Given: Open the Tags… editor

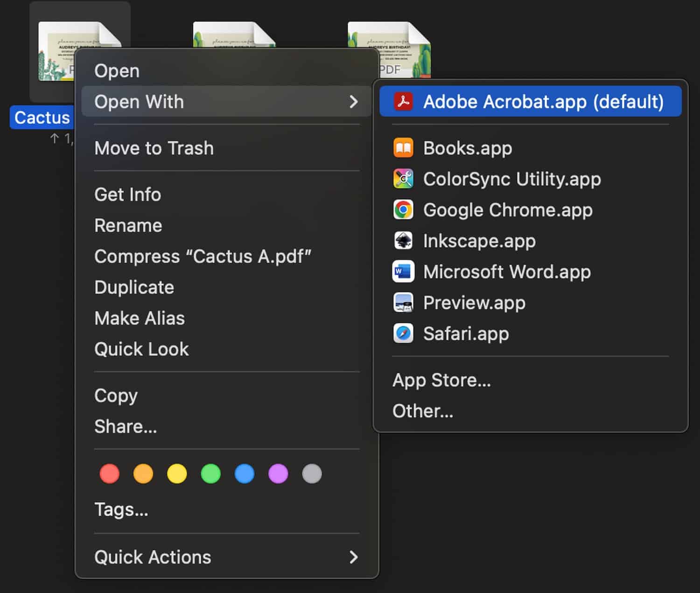Looking at the screenshot, I should tap(121, 509).
